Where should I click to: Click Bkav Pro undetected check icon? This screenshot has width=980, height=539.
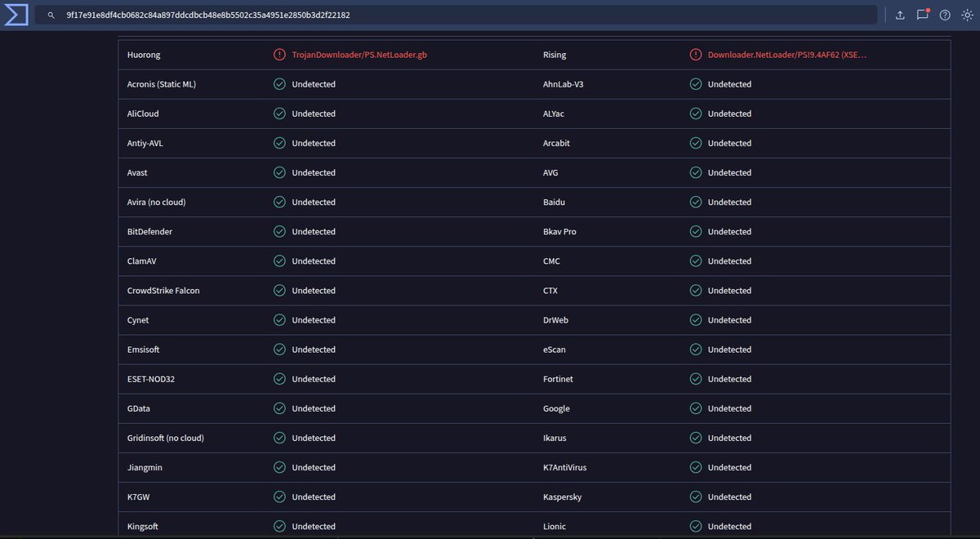click(696, 231)
